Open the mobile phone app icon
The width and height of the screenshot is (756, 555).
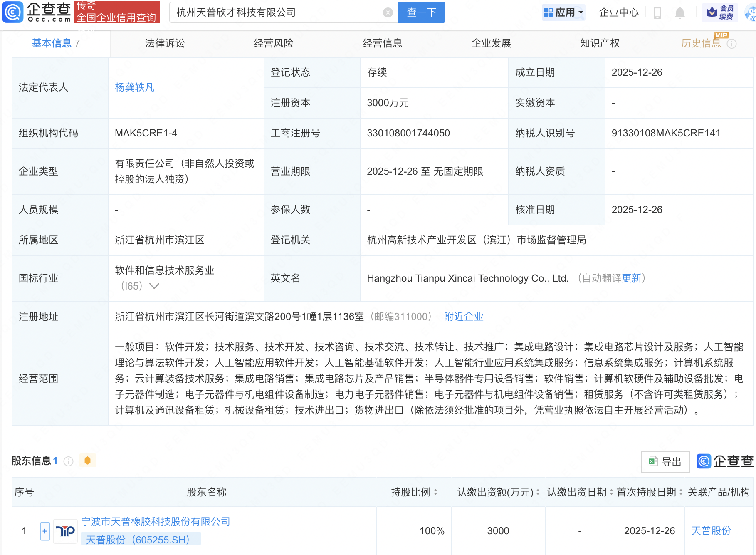click(x=657, y=12)
